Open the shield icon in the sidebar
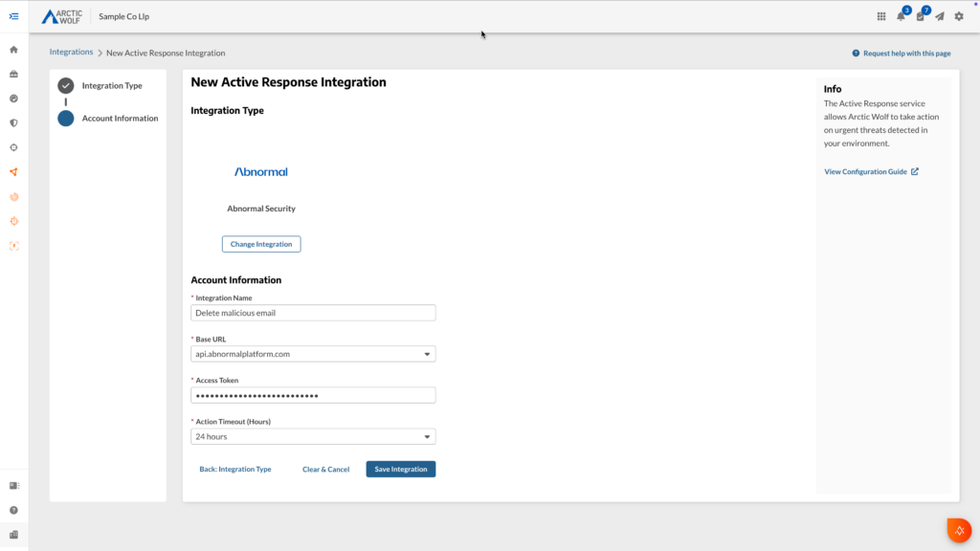This screenshot has height=551, width=980. 13,122
